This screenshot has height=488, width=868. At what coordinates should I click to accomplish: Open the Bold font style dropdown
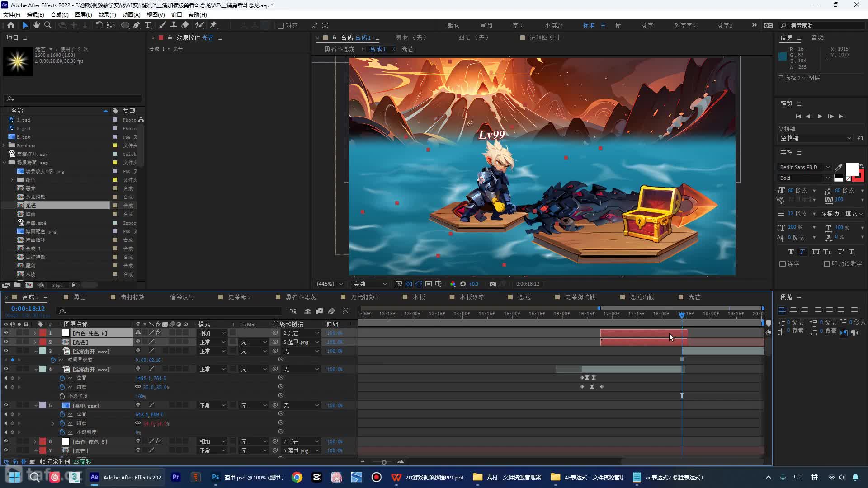coord(804,178)
